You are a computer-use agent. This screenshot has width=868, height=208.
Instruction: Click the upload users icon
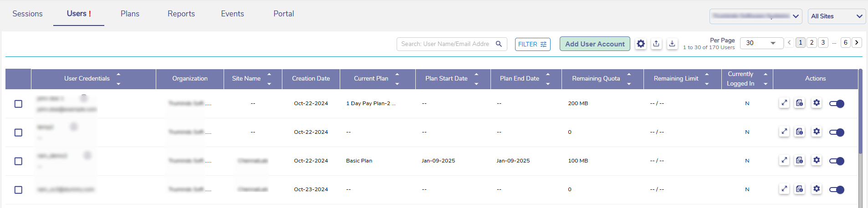coord(656,44)
